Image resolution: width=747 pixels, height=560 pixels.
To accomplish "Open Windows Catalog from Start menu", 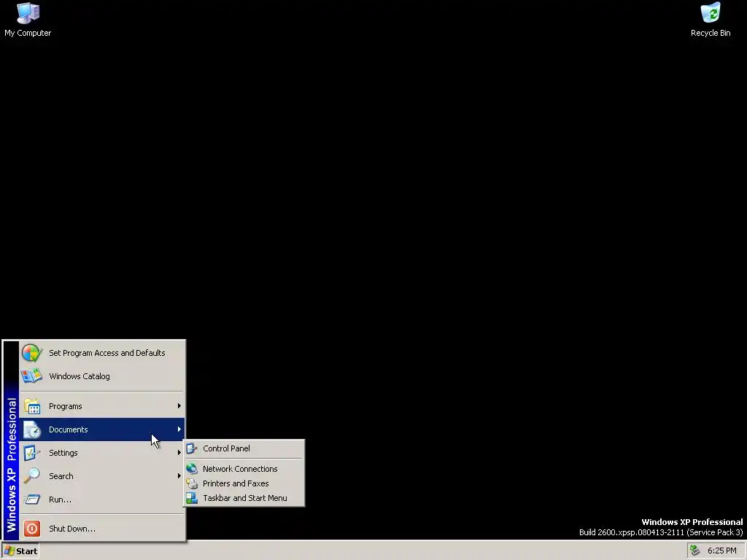I will [x=101, y=376].
